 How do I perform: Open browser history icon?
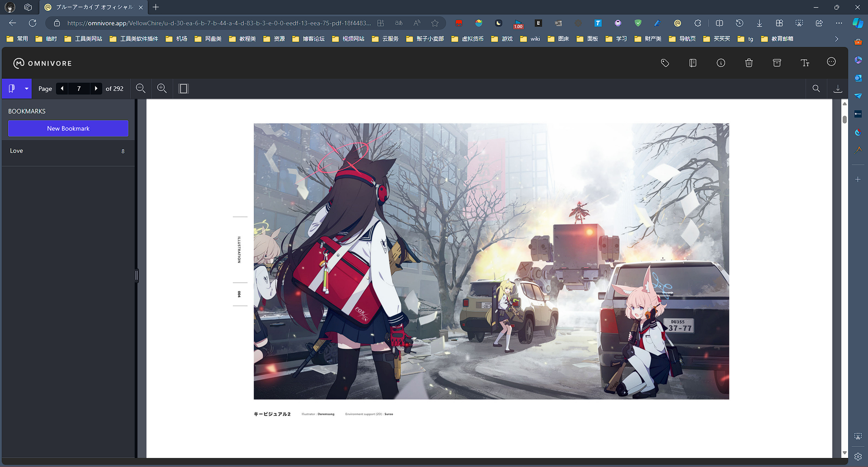[x=740, y=23]
